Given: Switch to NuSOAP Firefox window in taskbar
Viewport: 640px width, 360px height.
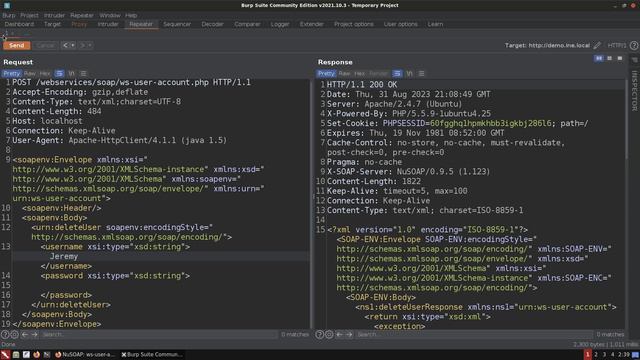Looking at the screenshot, I should (85, 355).
